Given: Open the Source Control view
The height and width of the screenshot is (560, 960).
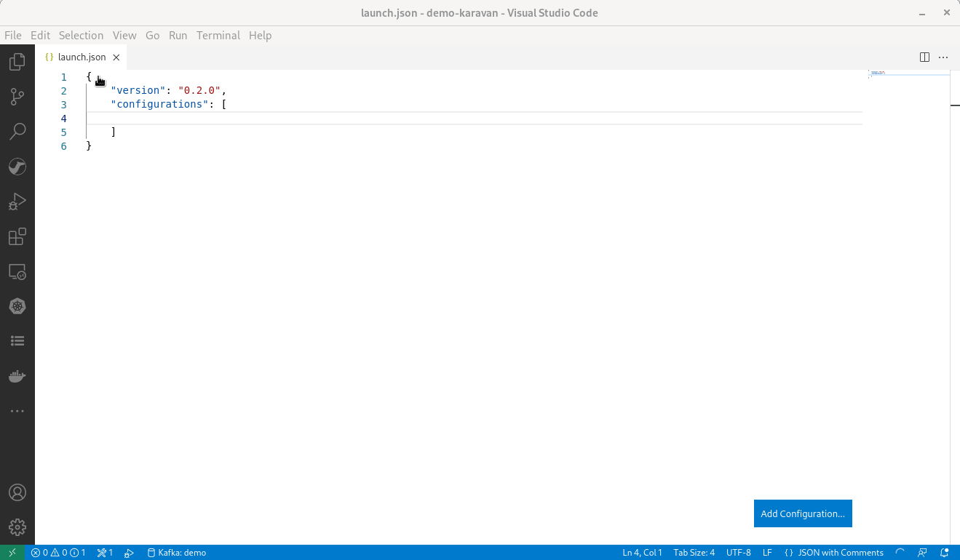Looking at the screenshot, I should pos(17,97).
